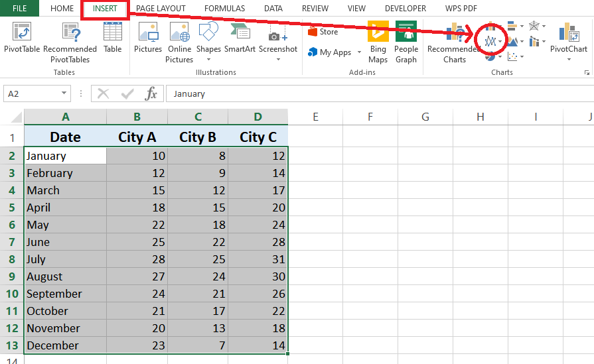The width and height of the screenshot is (594, 364).
Task: Select the September cell
Action: 66,294
